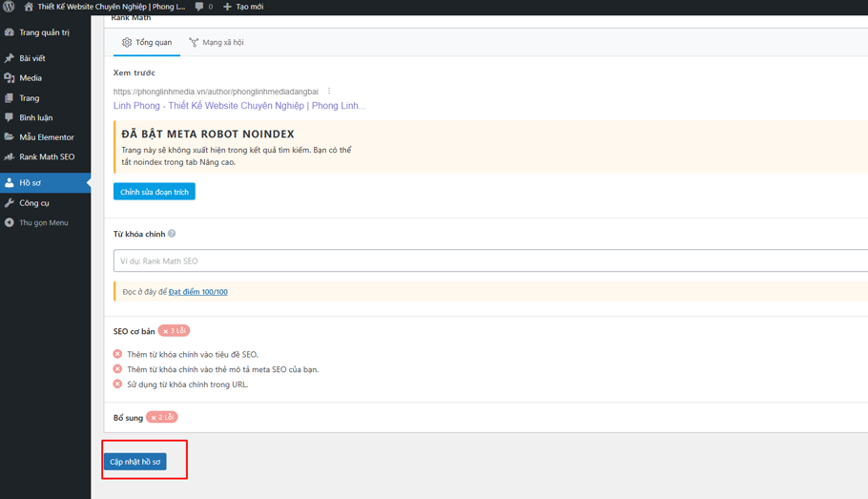Screen dimensions: 868x499
Task: Open site home icon in admin bar
Action: click(x=29, y=7)
